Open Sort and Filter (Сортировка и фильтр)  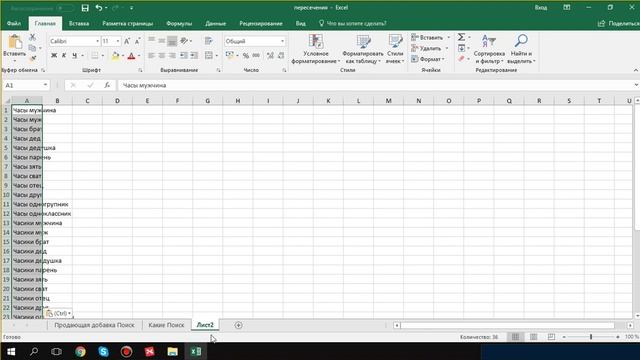(489, 49)
